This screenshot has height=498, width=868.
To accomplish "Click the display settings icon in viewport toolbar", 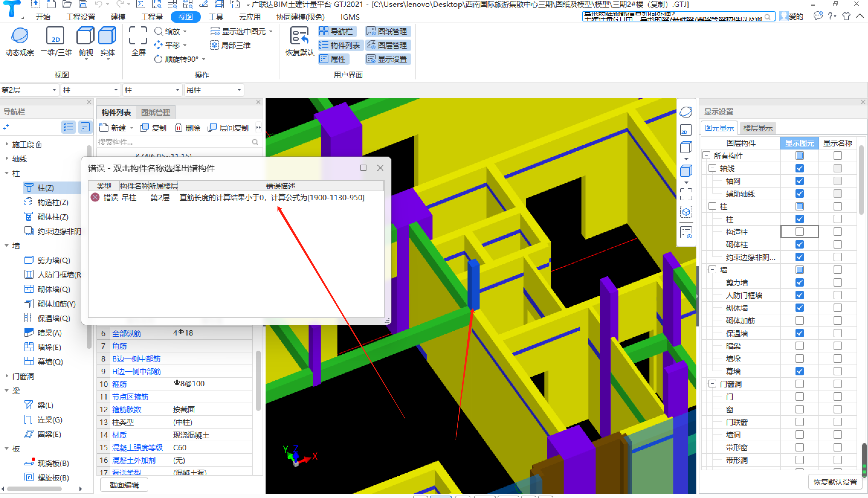I will pos(686,233).
